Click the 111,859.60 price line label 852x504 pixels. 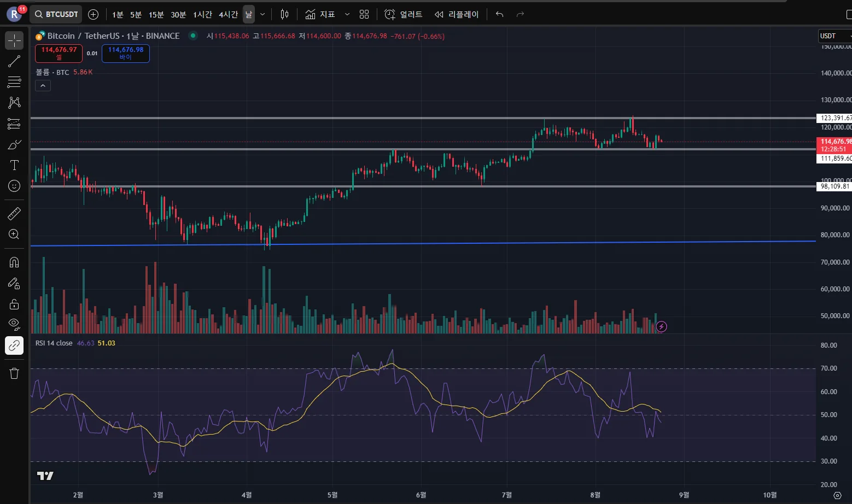click(x=834, y=159)
